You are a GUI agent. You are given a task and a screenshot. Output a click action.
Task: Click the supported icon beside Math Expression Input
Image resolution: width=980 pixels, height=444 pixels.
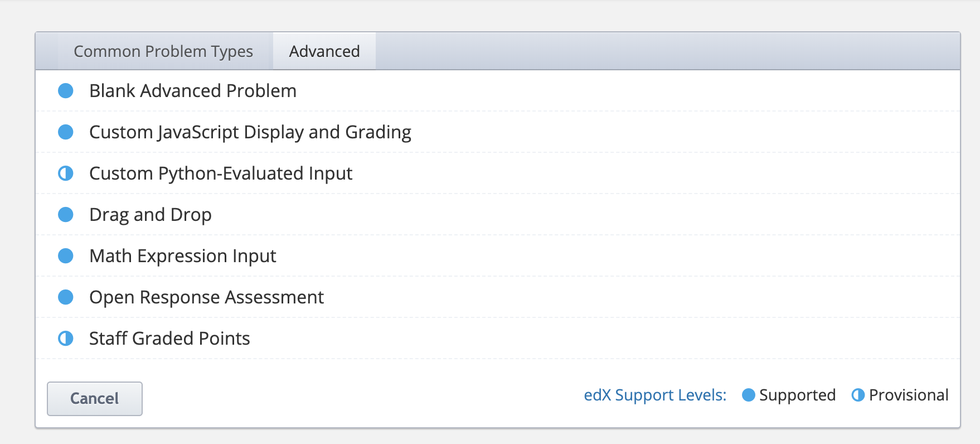click(x=66, y=256)
